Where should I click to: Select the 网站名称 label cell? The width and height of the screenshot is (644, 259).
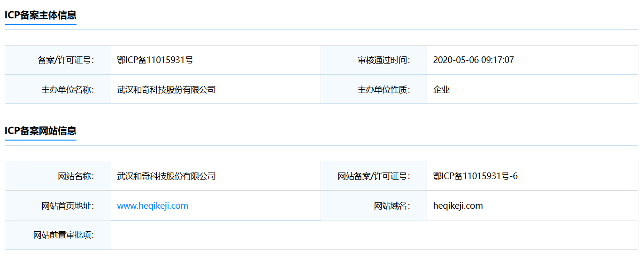(x=76, y=176)
